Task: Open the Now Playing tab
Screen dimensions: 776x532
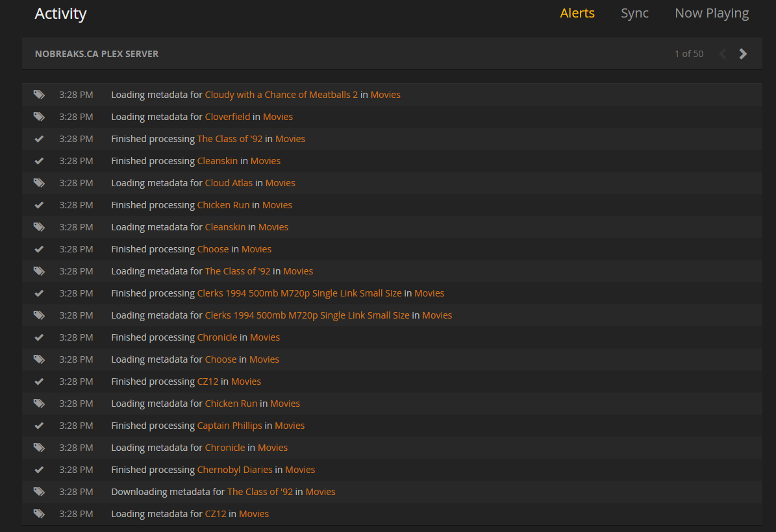Action: 712,14
